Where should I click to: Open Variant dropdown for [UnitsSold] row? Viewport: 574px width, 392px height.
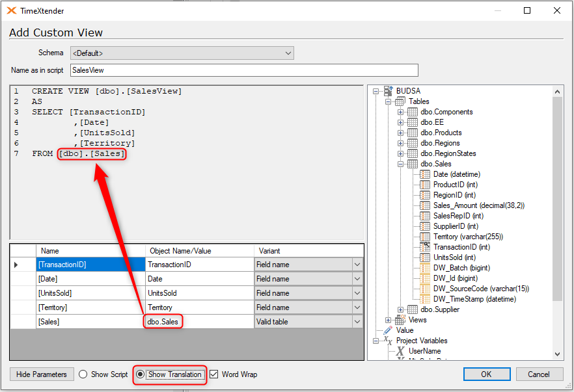[357, 293]
